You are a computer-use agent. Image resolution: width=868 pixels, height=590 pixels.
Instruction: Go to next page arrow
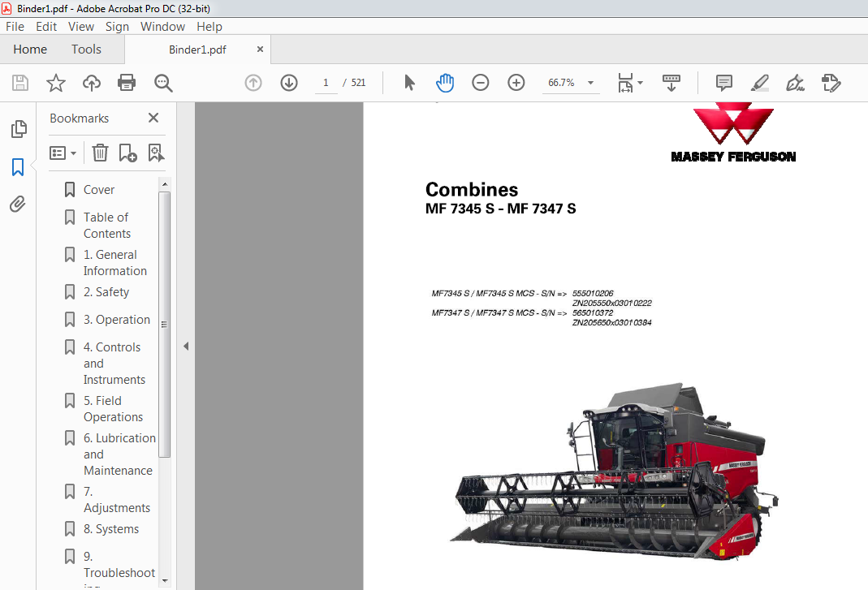tap(289, 83)
